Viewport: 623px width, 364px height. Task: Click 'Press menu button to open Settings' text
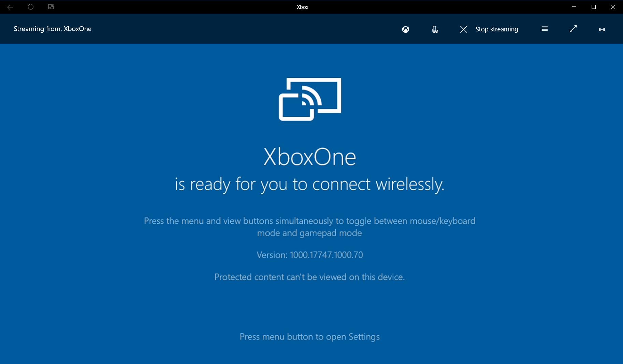tap(310, 337)
